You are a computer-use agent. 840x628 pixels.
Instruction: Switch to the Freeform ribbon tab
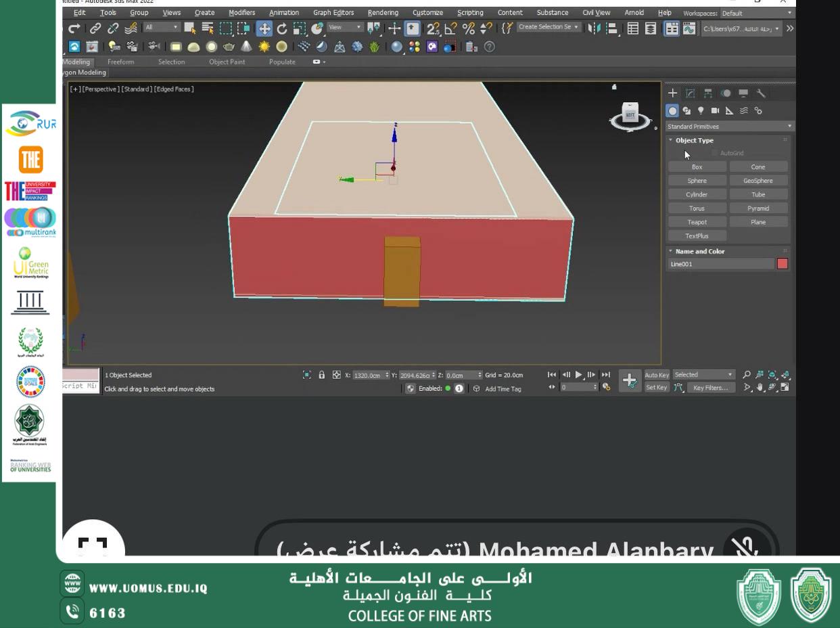[120, 62]
